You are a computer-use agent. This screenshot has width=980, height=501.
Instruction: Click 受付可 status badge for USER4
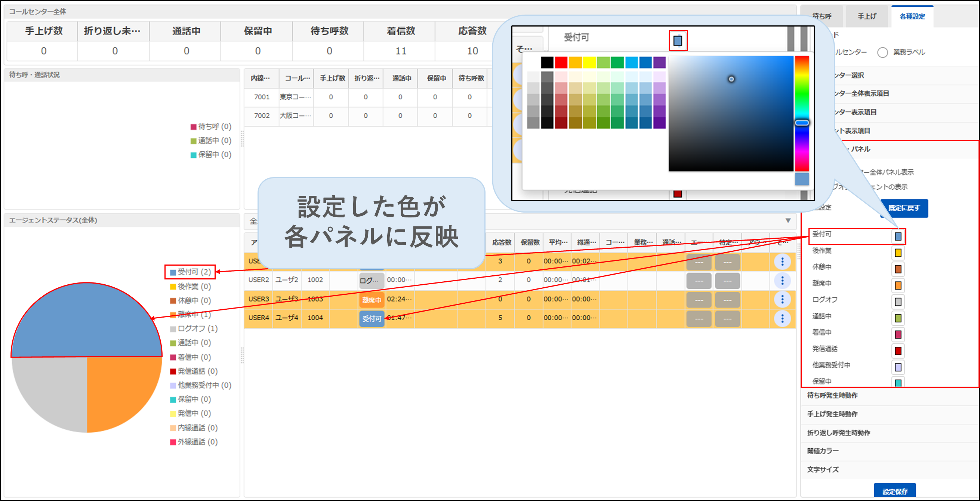(371, 318)
